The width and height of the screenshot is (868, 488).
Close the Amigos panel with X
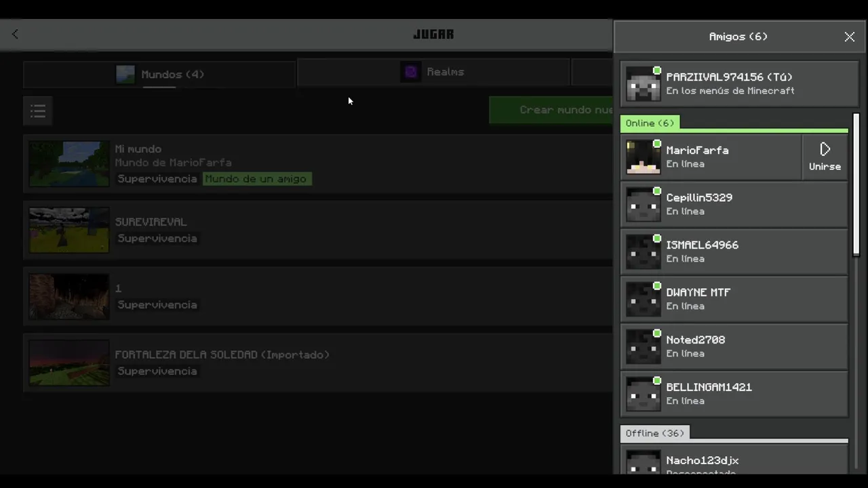(850, 37)
